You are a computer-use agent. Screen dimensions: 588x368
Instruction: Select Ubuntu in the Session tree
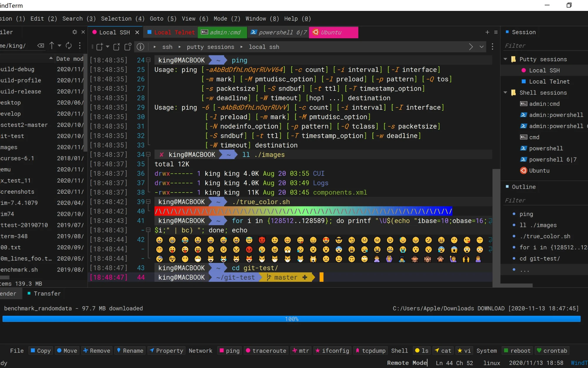point(539,170)
